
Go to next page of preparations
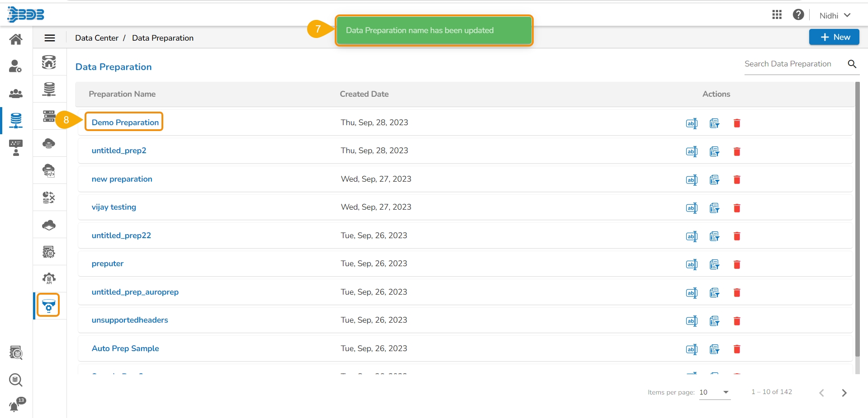tap(844, 393)
